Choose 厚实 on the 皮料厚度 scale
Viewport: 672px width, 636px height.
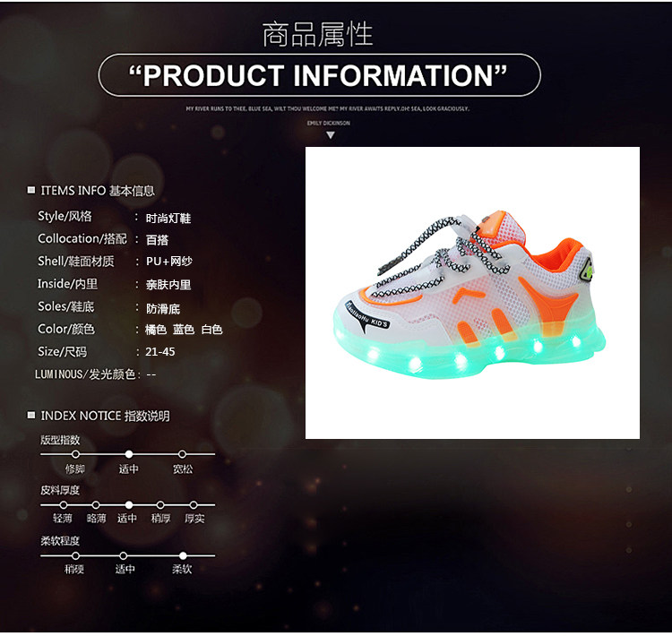tap(194, 505)
